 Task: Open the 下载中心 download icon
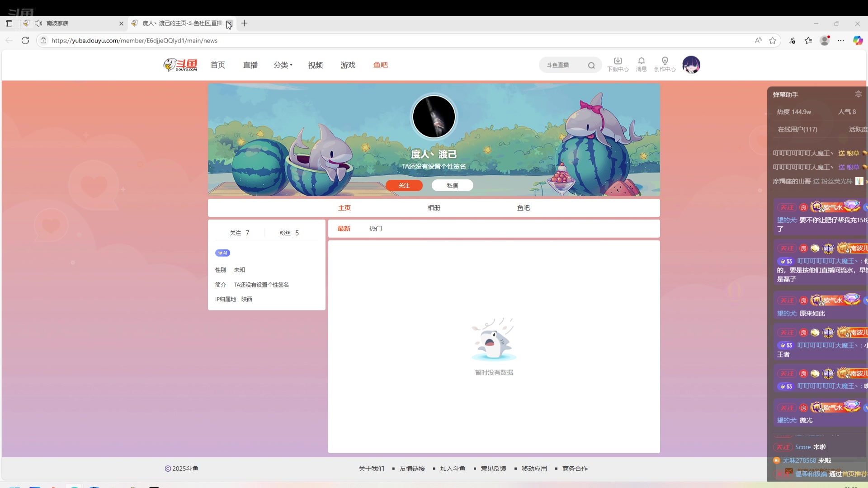(x=618, y=64)
